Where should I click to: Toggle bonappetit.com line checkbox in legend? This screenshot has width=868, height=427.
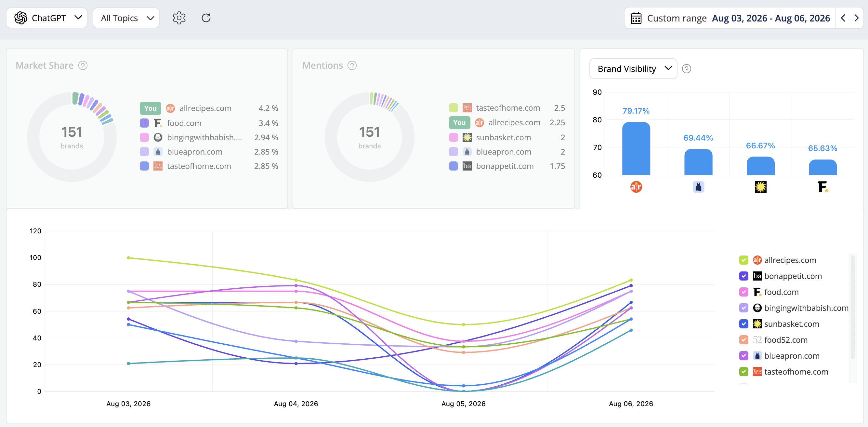(x=744, y=276)
